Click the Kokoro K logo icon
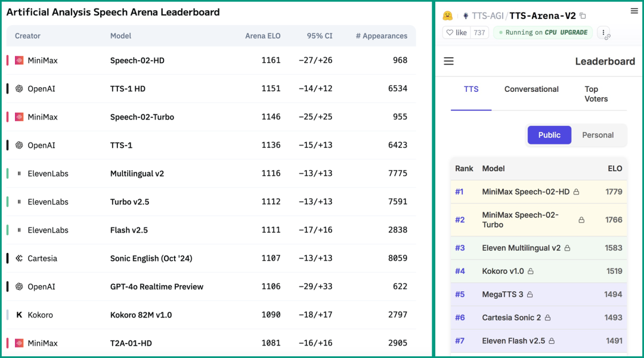644x358 pixels. [19, 315]
